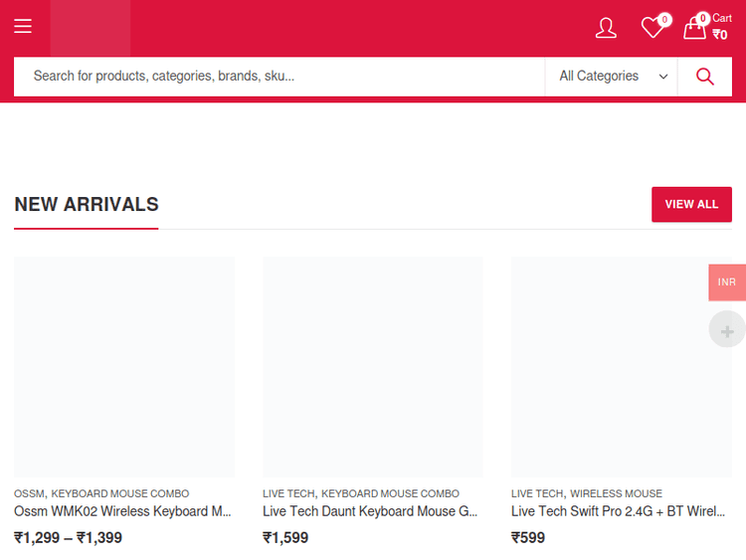
Task: Click the Live Tech Daunt product thumbnail
Action: (373, 367)
